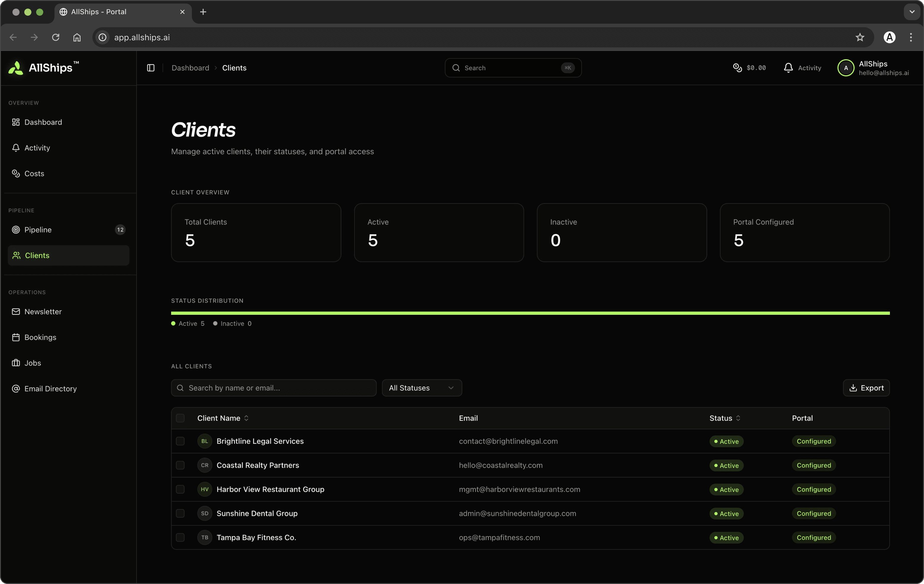Sort by the Client Name column arrows
The height and width of the screenshot is (584, 924).
[246, 418]
